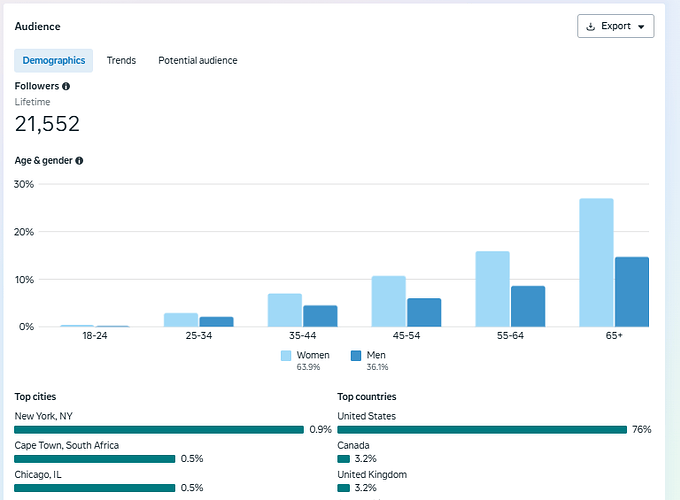The width and height of the screenshot is (680, 500).
Task: Click the download icon in the Export button
Action: point(590,26)
